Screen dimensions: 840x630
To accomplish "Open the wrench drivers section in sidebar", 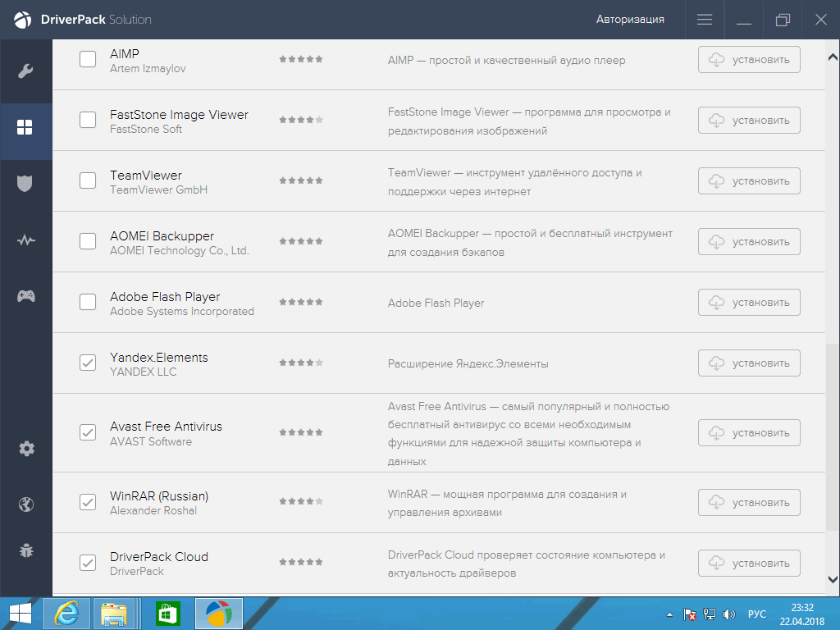I will pyautogui.click(x=25, y=71).
